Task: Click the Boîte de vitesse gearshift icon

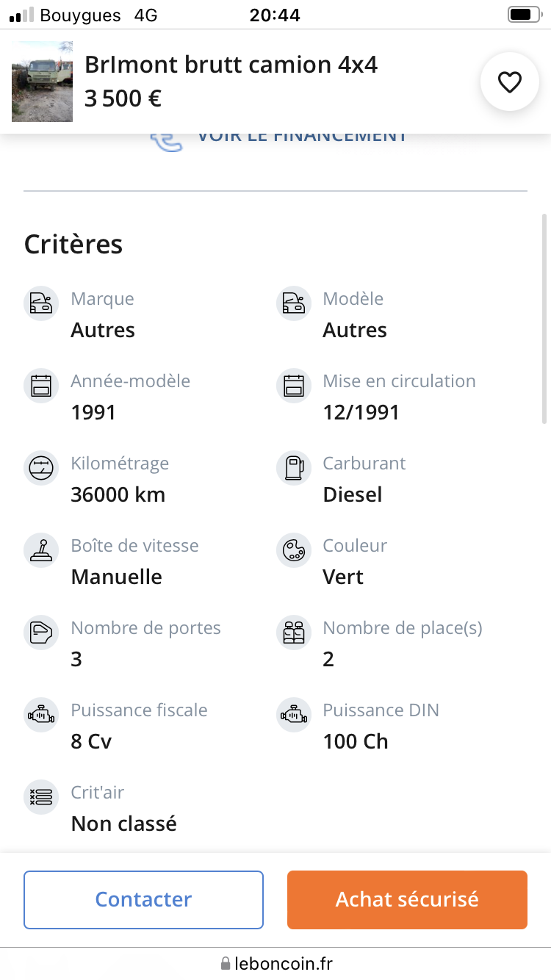Action: click(x=41, y=550)
